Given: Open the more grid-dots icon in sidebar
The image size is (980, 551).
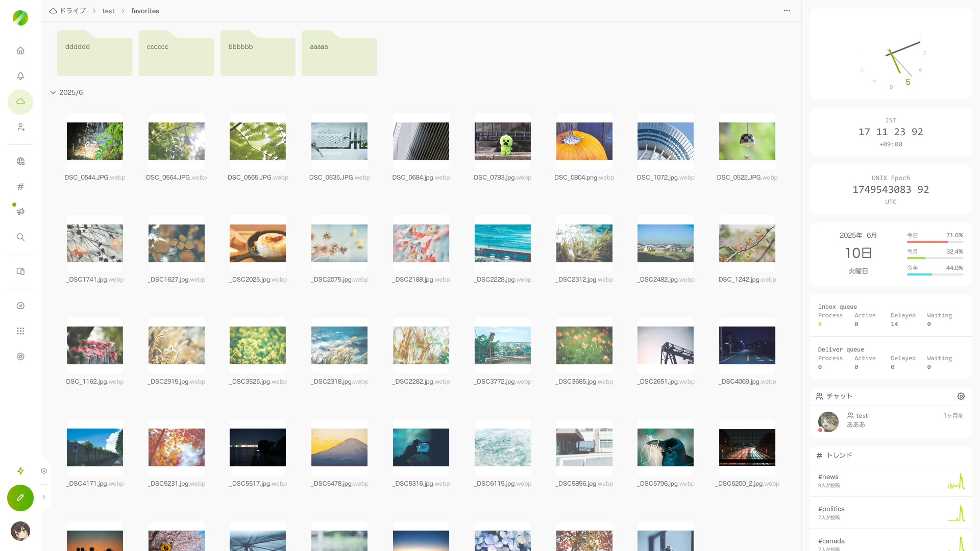Looking at the screenshot, I should pyautogui.click(x=20, y=331).
